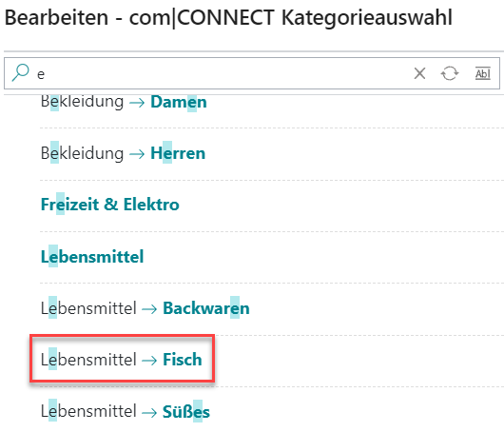The height and width of the screenshot is (432, 504).
Task: Click the Kategorieauswahl dialog title
Action: (228, 17)
